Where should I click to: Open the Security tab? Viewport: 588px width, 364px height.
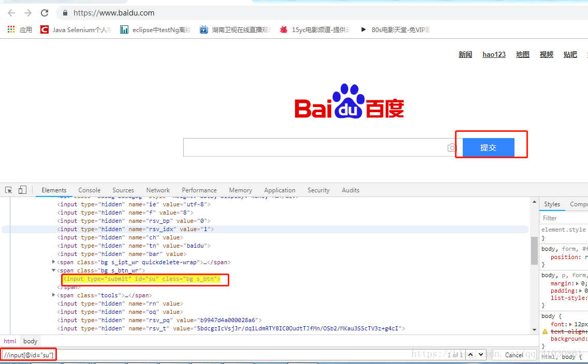coord(318,190)
